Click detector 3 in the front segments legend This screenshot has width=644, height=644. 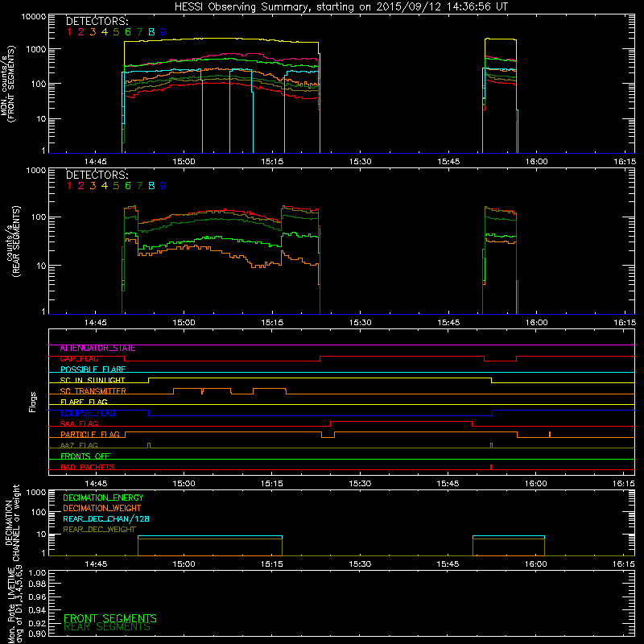point(93,32)
